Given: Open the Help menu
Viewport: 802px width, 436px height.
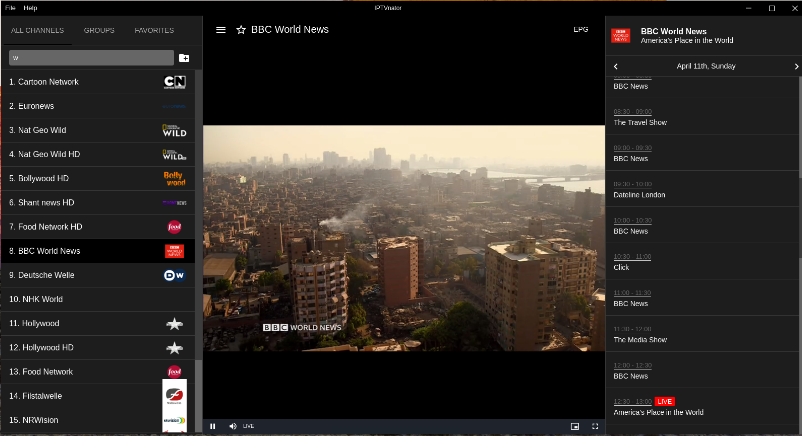Looking at the screenshot, I should tap(30, 7).
